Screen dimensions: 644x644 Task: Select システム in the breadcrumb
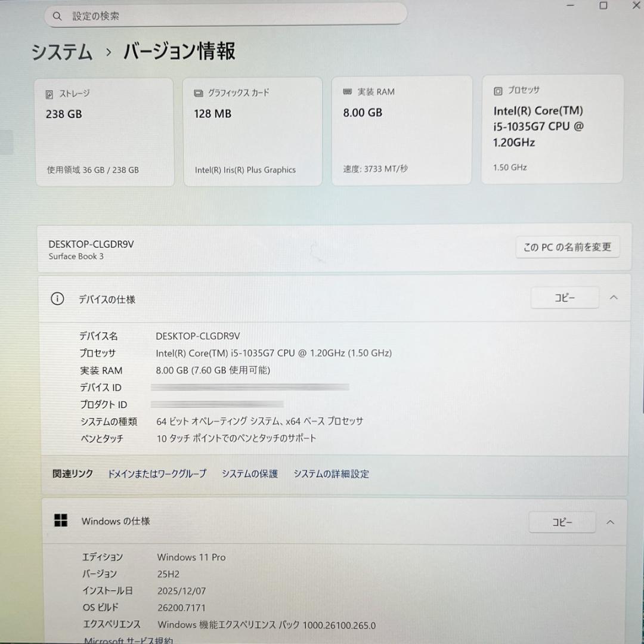pos(61,52)
